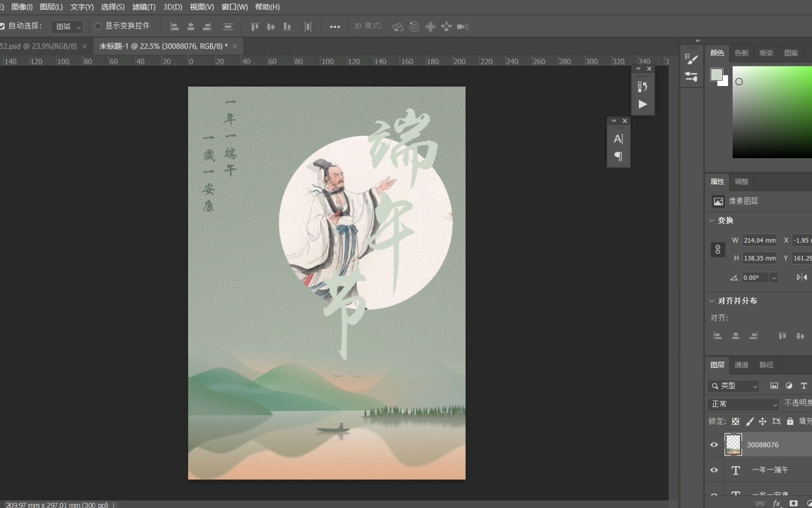Switch to the 渐变 tab
Screen dimensions: 812x508
766,53
